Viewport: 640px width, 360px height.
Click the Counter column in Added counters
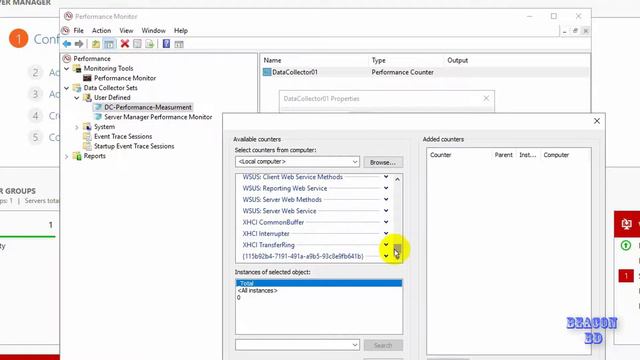[440, 155]
